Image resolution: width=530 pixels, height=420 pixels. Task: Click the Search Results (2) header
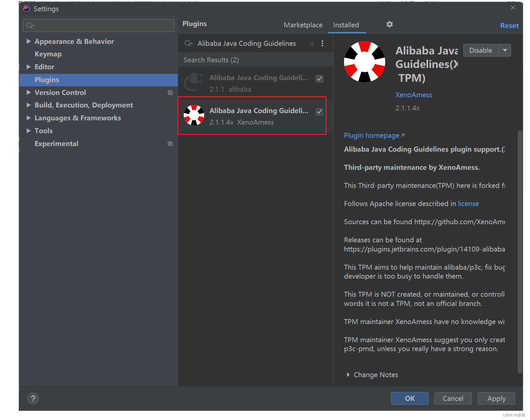211,60
